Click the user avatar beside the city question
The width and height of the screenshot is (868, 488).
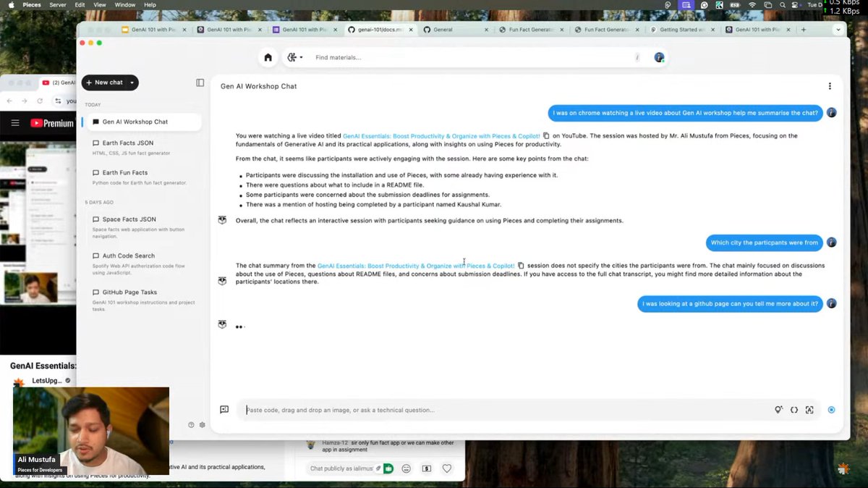coord(831,243)
